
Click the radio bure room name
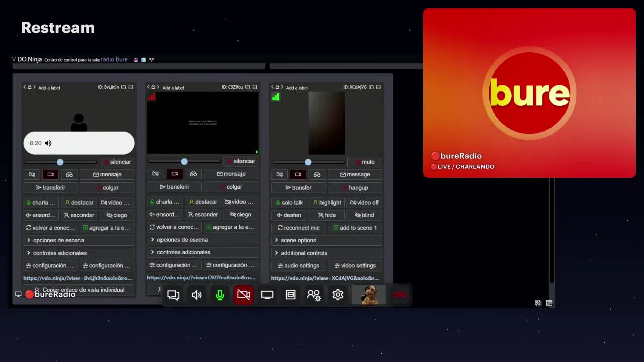pyautogui.click(x=114, y=59)
